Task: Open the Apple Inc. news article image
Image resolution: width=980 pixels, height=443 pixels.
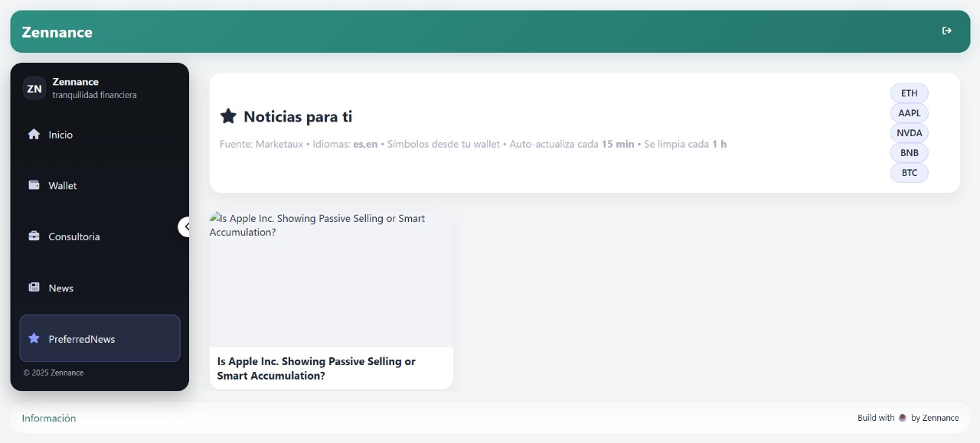Action: [x=332, y=279]
